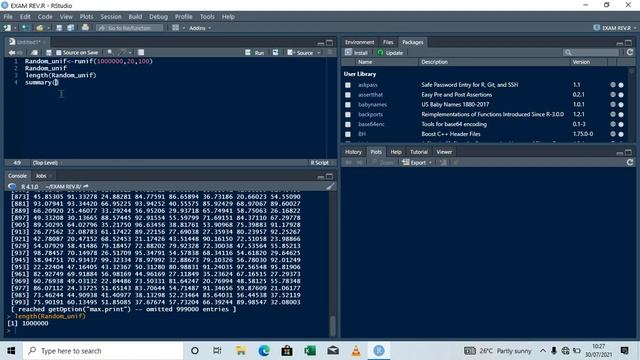Open the EXAM REV.R project menu
Viewport: 640px width, 360px height.
[615, 28]
